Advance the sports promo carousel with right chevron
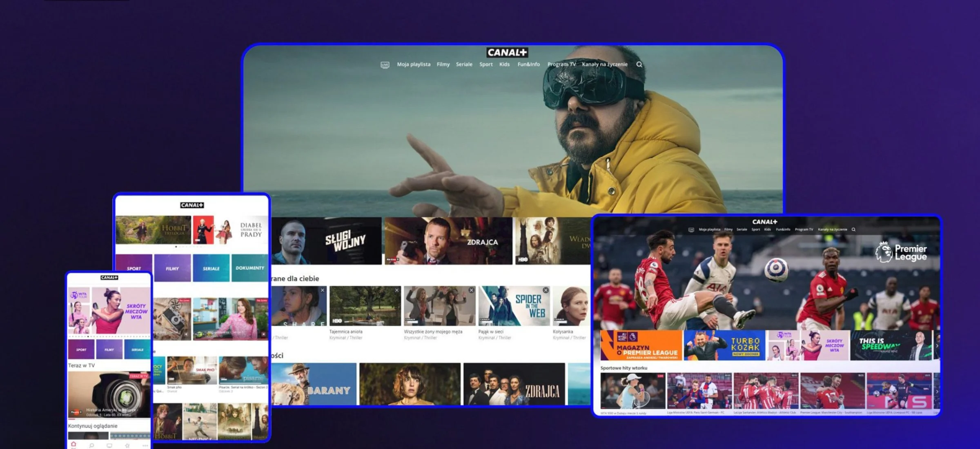980x449 pixels. 937,346
